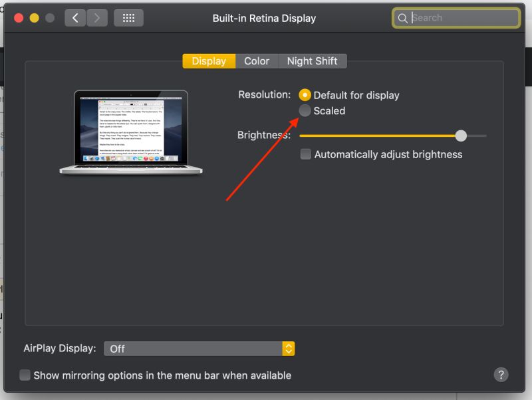532x400 pixels.
Task: Open the AirPlay Display dropdown
Action: tap(198, 348)
